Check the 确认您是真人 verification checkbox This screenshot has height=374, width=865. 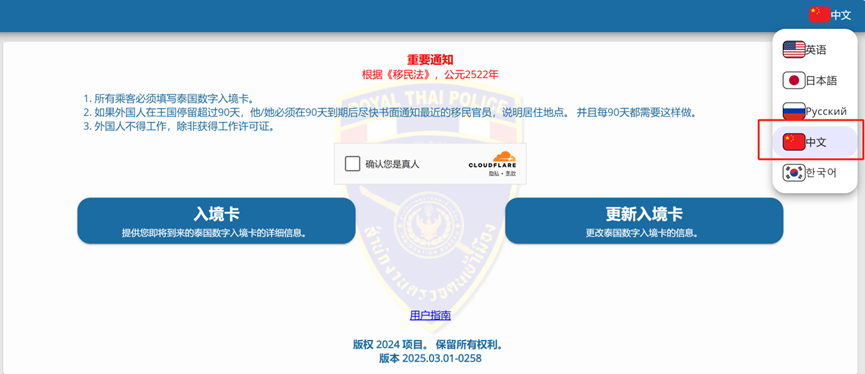coord(353,164)
